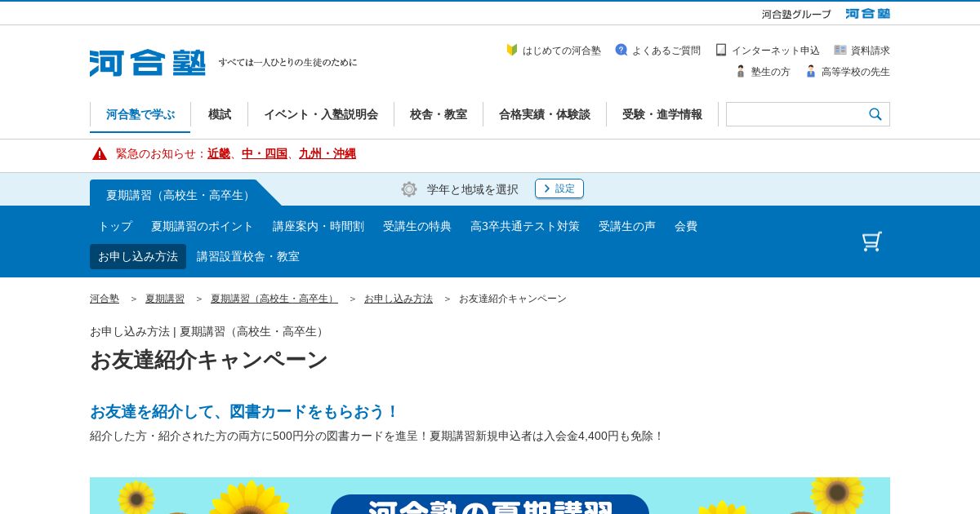The height and width of the screenshot is (514, 980).
Task: Click お申し込み方法 breadcrumb link
Action: pos(399,299)
